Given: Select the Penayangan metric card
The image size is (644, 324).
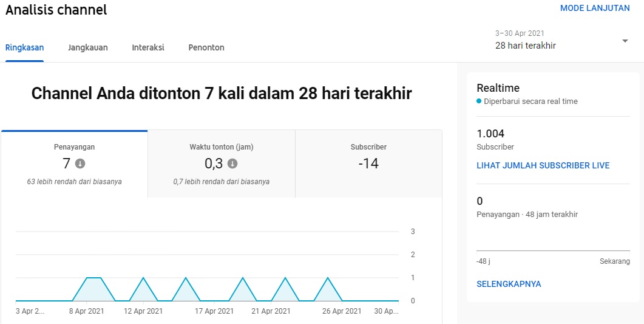Looking at the screenshot, I should tap(74, 164).
